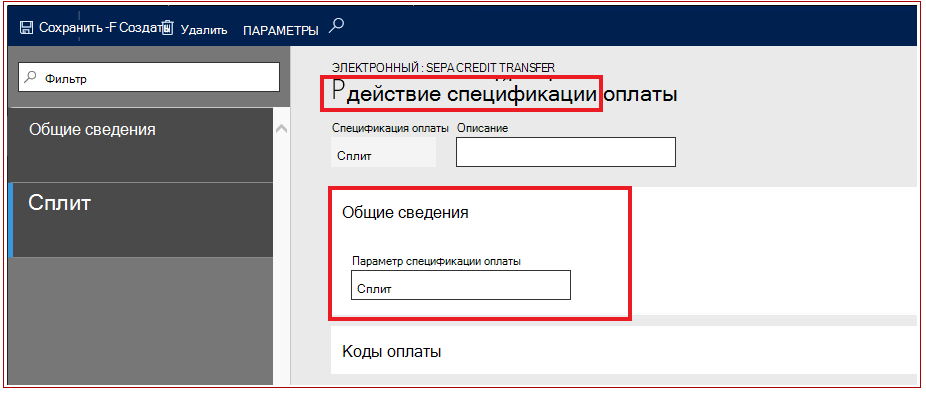Click the ЭЛЕКТРОННЫЙ : SEPA CREDIT TRANSFER breadcrumb

pyautogui.click(x=443, y=67)
